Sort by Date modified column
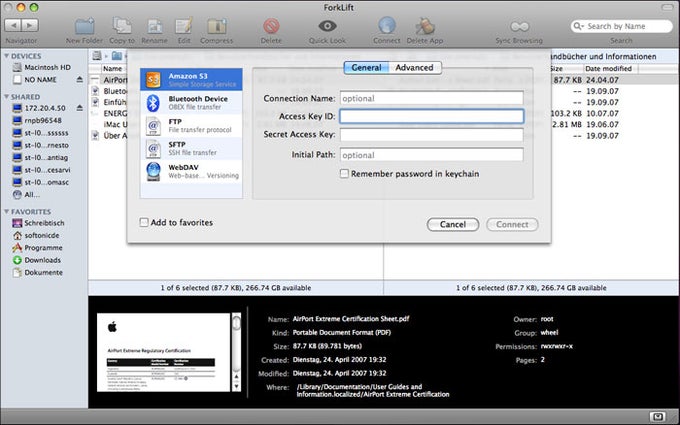The height and width of the screenshot is (425, 680). (608, 69)
